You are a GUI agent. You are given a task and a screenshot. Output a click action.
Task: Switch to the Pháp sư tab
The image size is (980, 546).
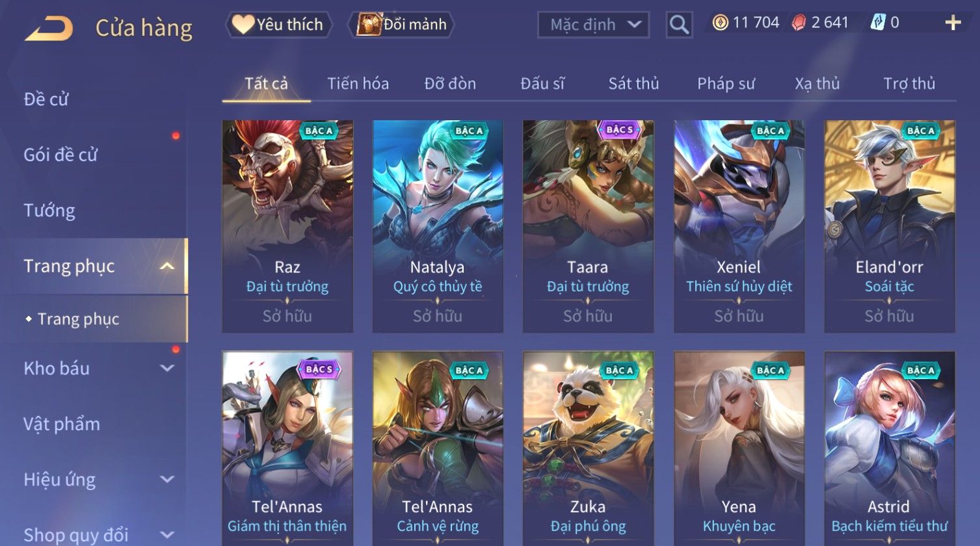[726, 84]
